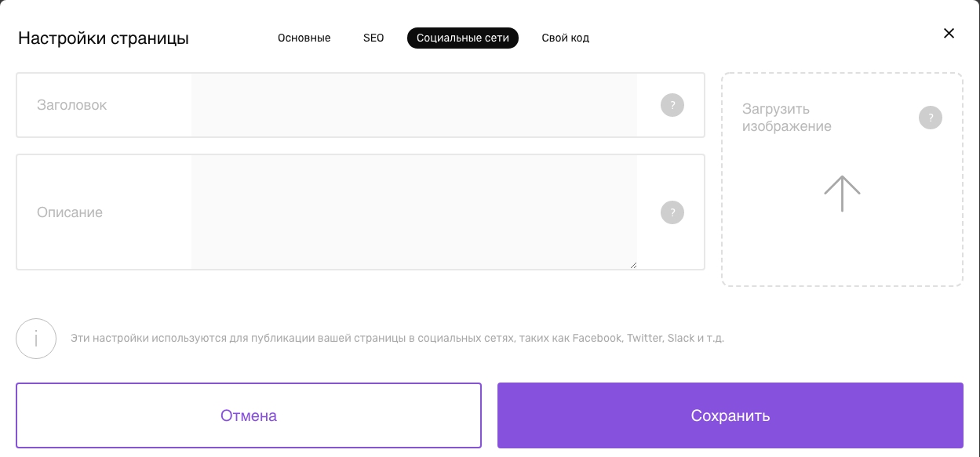Close the page settings dialog

point(949,33)
